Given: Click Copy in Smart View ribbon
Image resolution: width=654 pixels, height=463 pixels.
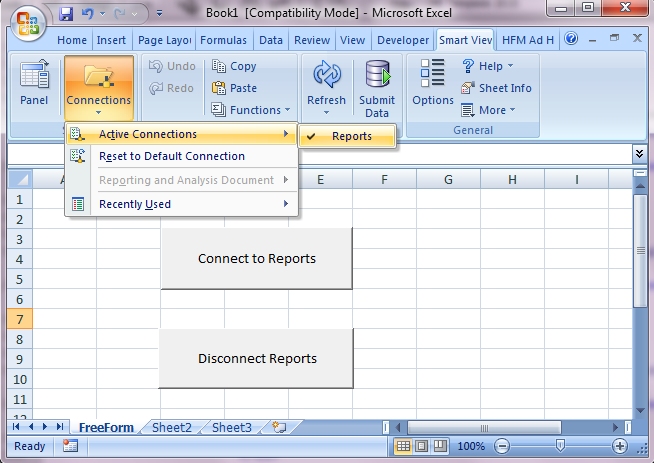Looking at the screenshot, I should (x=234, y=66).
